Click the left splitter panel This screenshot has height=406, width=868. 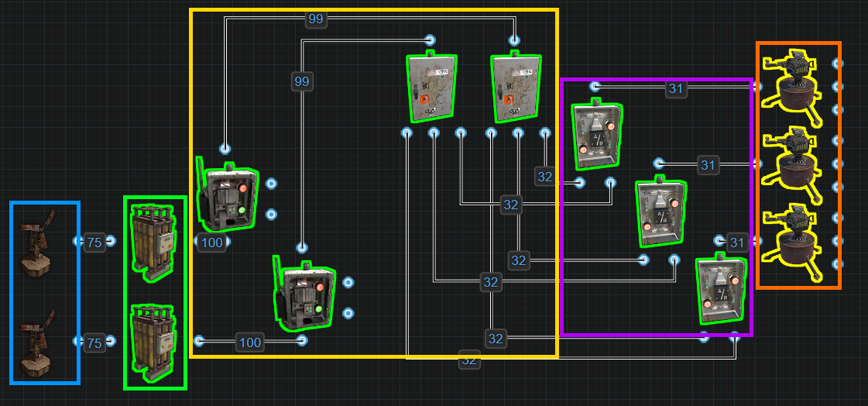[431, 87]
